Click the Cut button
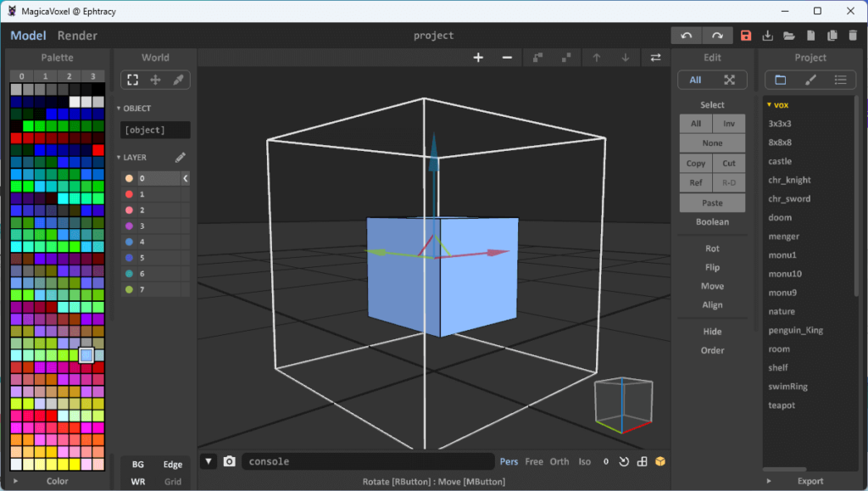This screenshot has height=491, width=868. pyautogui.click(x=729, y=164)
